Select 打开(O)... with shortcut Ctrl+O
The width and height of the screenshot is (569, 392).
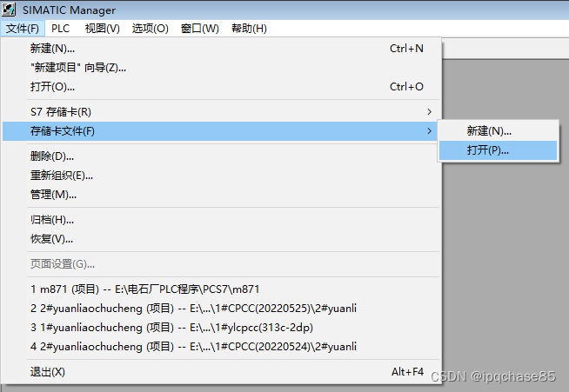221,87
